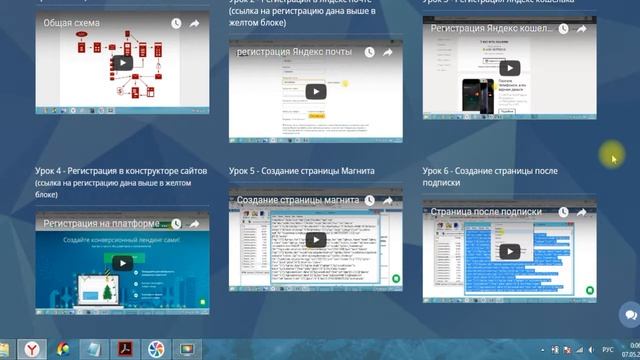
Task: Share the 'Создание страницы магнита' video
Action: (x=388, y=200)
